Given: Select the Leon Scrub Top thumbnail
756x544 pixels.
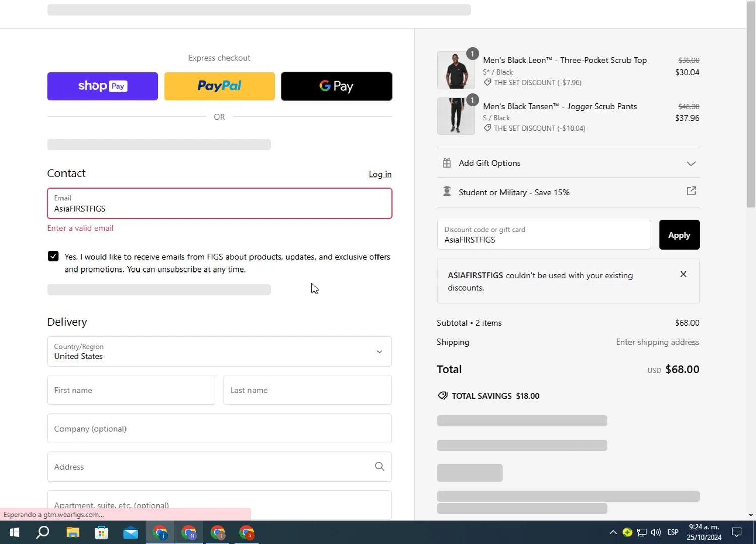Looking at the screenshot, I should coord(456,71).
